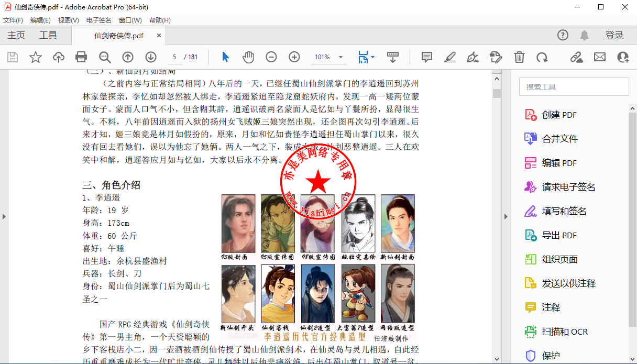The width and height of the screenshot is (637, 364).
Task: Click the text 年龄：19 岁
Action: 105,210
